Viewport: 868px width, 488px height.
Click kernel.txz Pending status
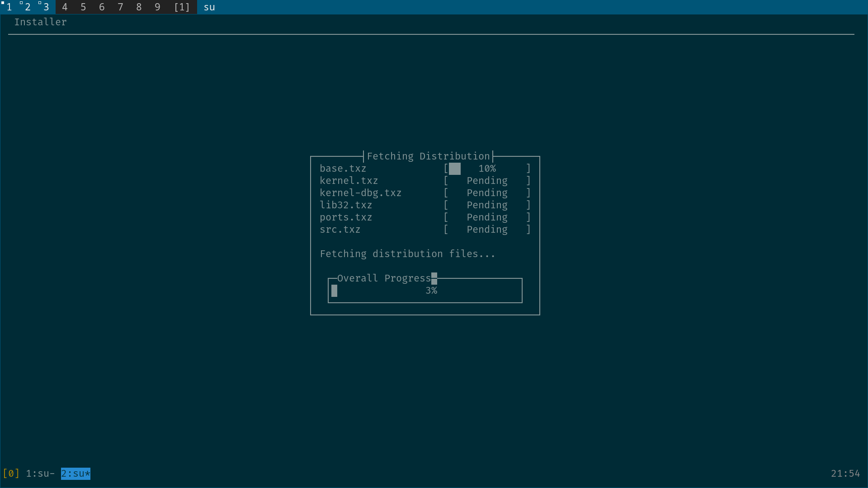tap(487, 181)
